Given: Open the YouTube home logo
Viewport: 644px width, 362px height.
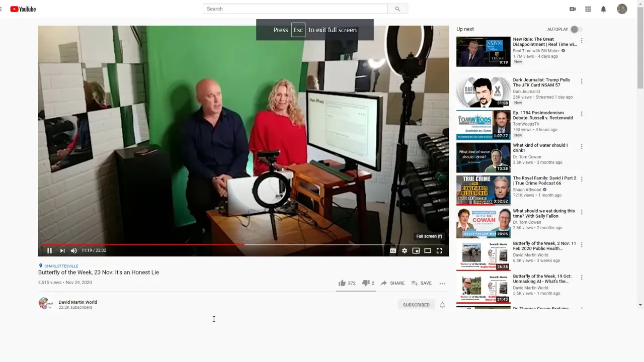Looking at the screenshot, I should click(x=23, y=9).
